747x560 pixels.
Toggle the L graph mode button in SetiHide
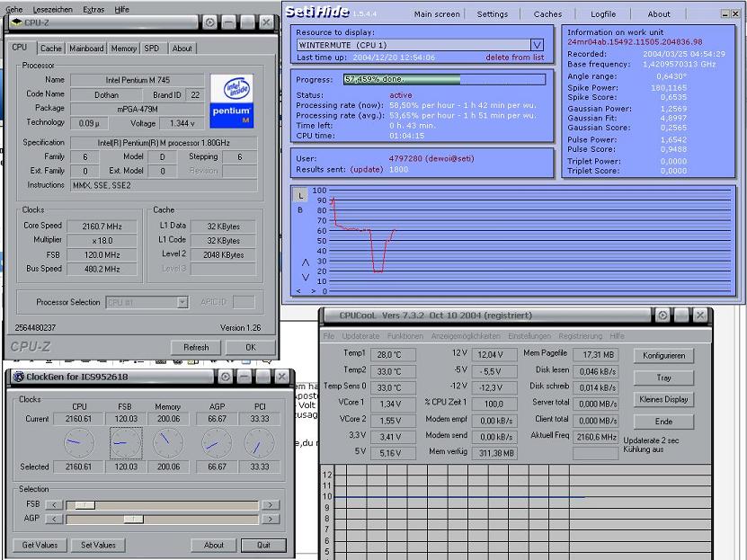[300, 195]
